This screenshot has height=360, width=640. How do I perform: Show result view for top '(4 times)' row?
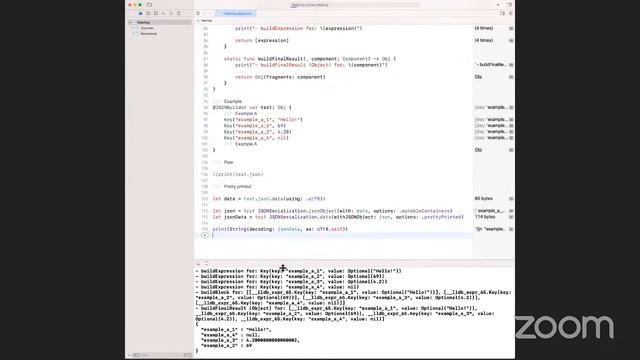[x=511, y=29]
